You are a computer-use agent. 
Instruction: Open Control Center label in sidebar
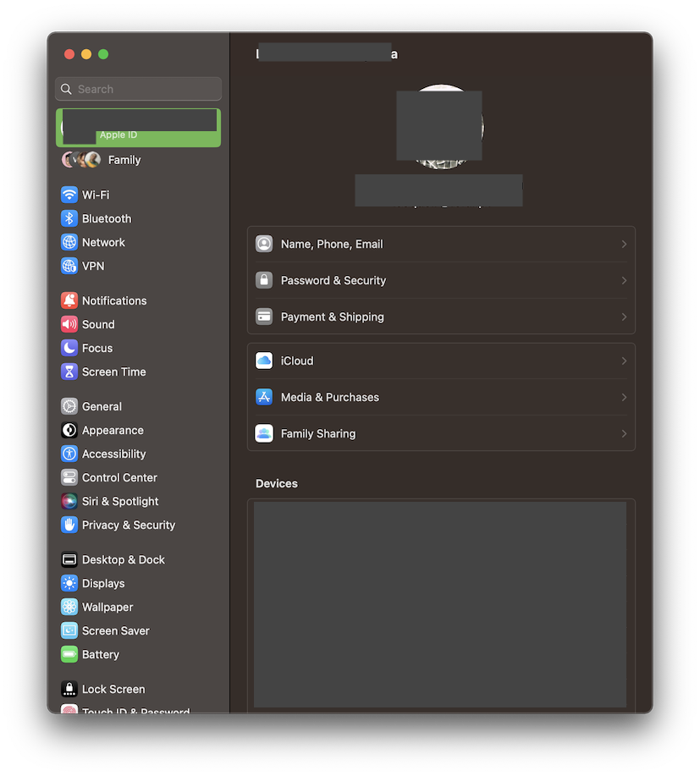(x=119, y=478)
